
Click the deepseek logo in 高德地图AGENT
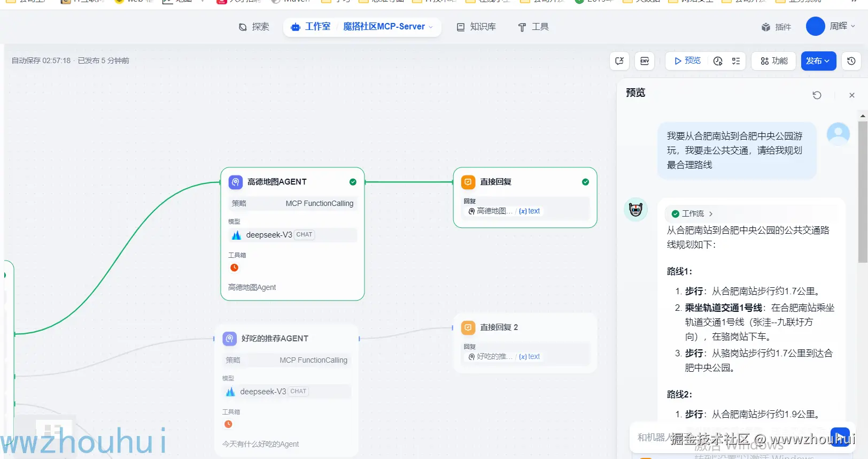click(236, 235)
